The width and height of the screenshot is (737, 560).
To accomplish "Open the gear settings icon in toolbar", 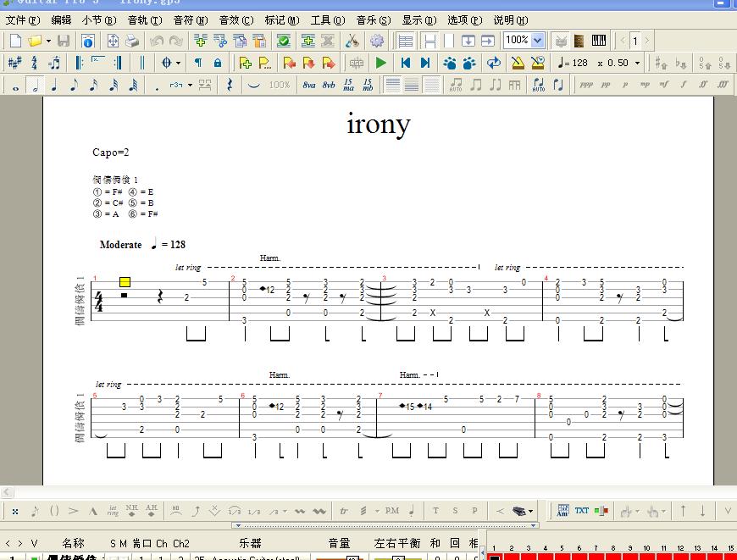I will point(376,41).
